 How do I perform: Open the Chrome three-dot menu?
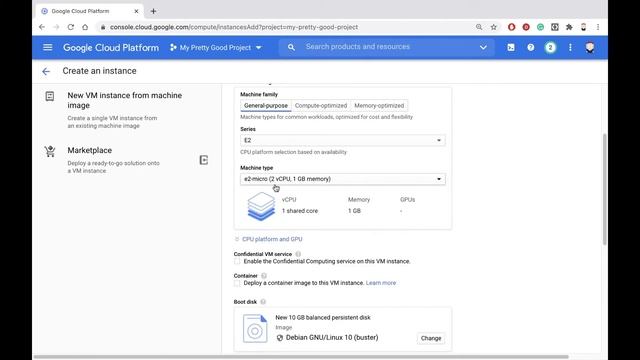pos(598,27)
